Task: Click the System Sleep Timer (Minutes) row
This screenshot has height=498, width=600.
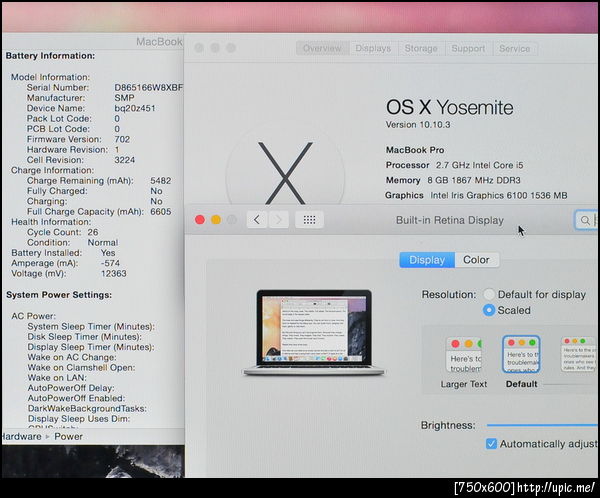Action: coord(91,327)
